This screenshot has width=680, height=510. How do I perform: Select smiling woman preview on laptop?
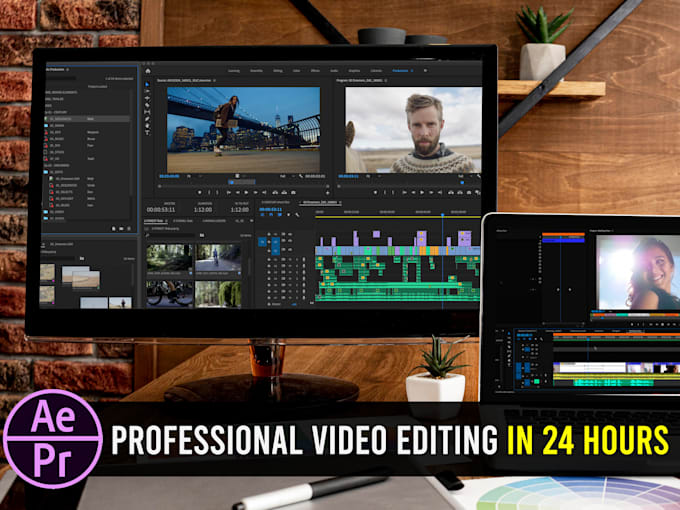(638, 272)
